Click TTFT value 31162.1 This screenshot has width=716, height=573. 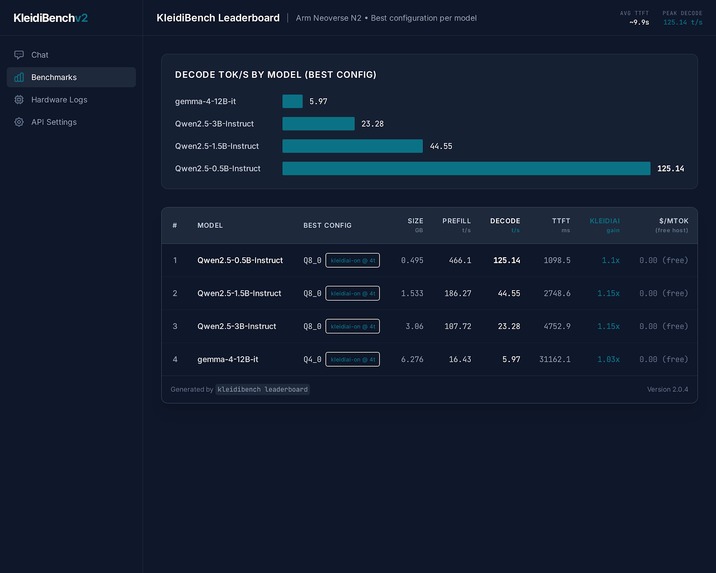pyautogui.click(x=554, y=359)
